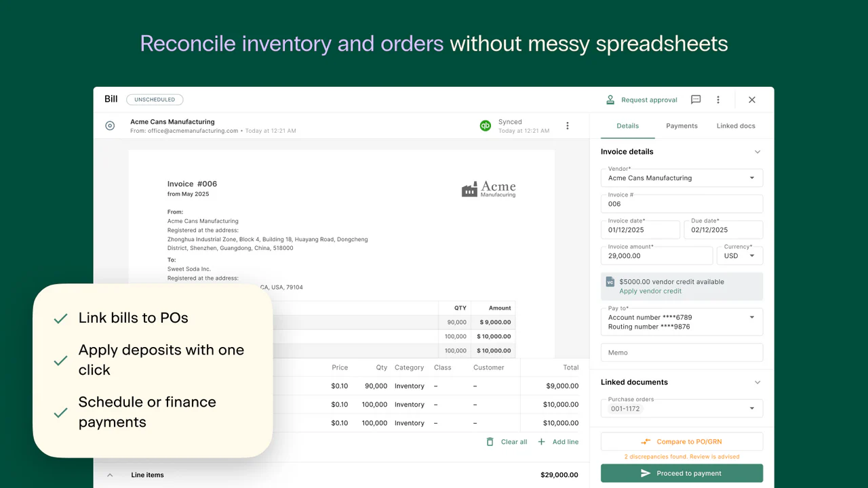The width and height of the screenshot is (868, 488).
Task: Expand the Line items panel at the bottom
Action: (110, 474)
